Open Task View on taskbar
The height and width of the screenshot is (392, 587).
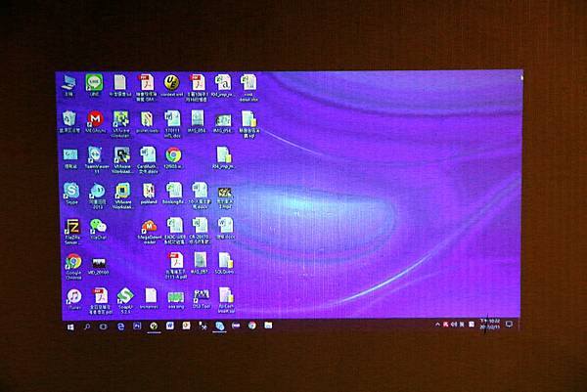pos(103,327)
